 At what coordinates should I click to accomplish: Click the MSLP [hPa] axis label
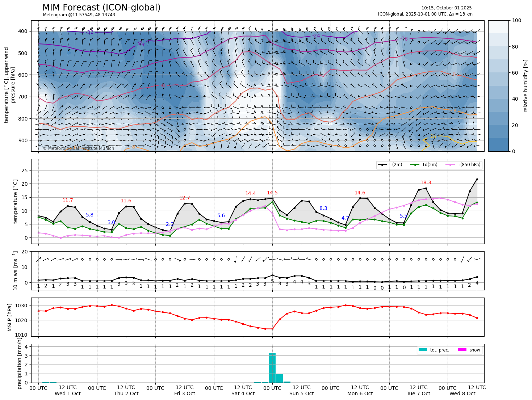(x=10, y=317)
